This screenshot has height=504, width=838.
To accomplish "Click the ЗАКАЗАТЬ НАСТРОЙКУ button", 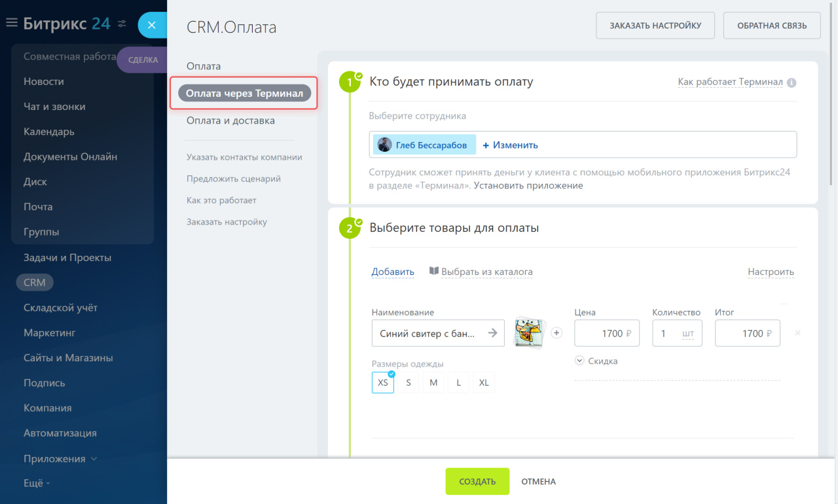I will [x=655, y=26].
